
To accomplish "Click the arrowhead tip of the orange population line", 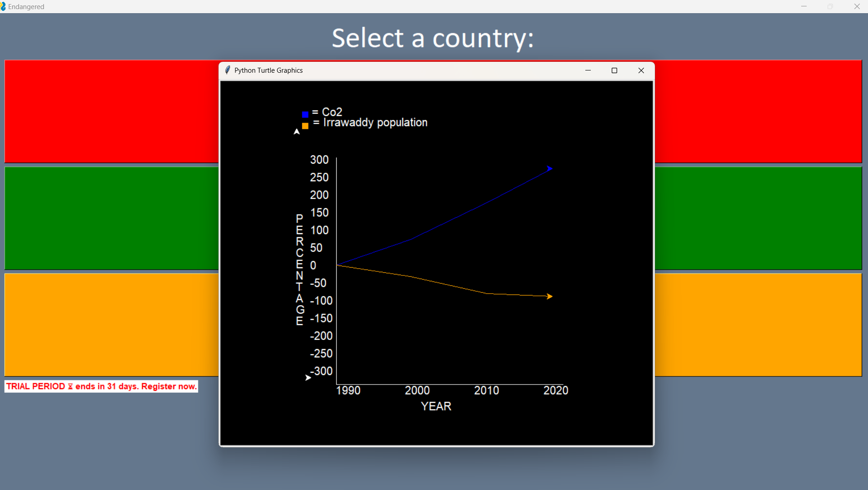I will (549, 296).
